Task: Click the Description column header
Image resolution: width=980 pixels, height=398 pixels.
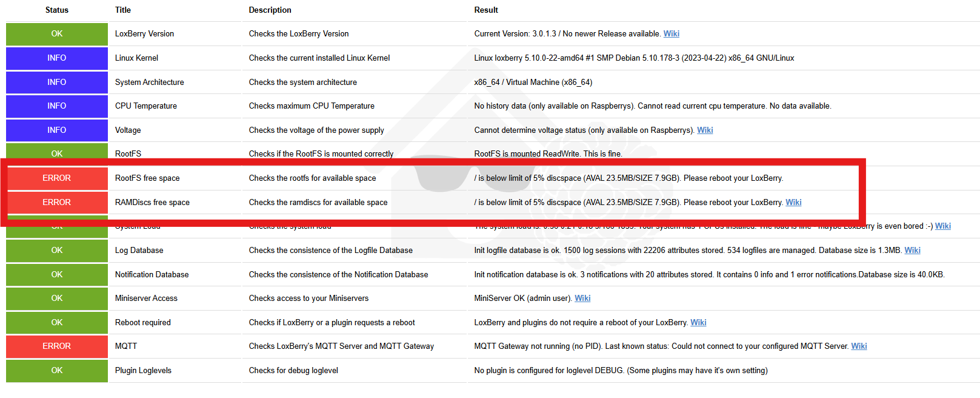Action: (270, 10)
